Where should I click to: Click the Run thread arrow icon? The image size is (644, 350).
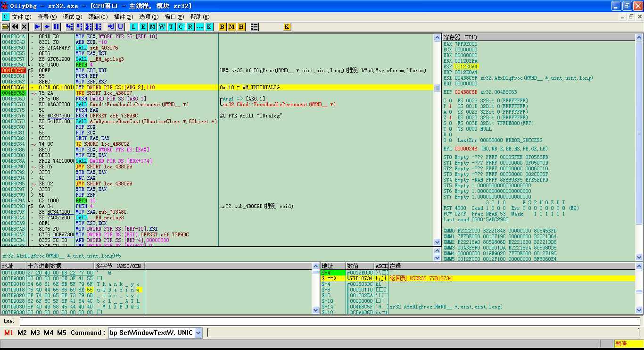point(47,27)
